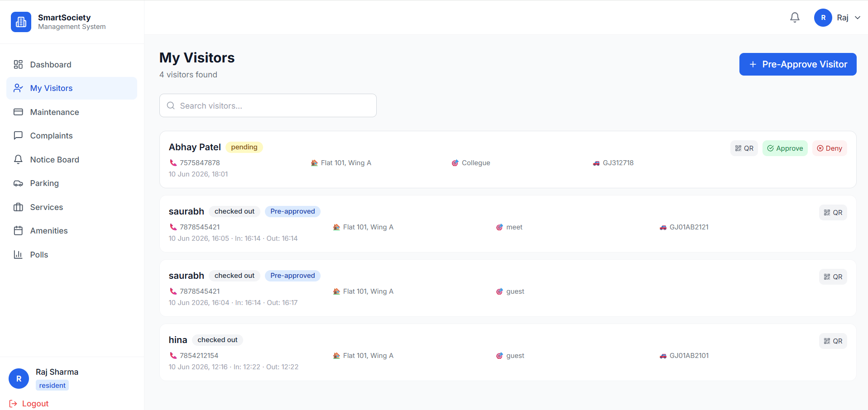
Task: Click the My Visitors person icon
Action: [x=18, y=88]
